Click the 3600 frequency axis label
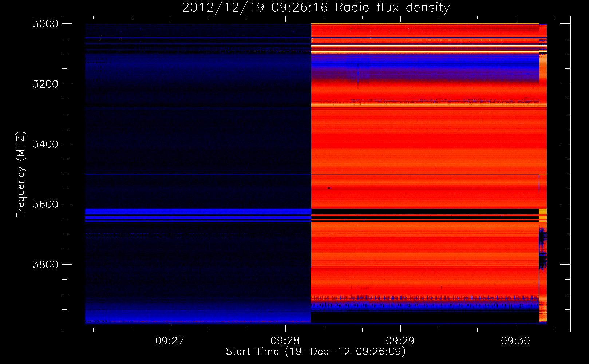Viewport: 589px width, 364px height. click(x=46, y=204)
